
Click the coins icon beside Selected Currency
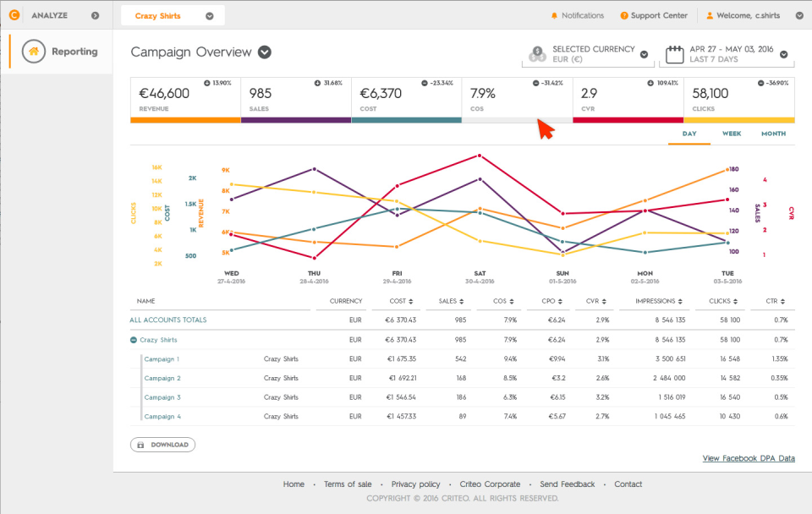coord(538,54)
